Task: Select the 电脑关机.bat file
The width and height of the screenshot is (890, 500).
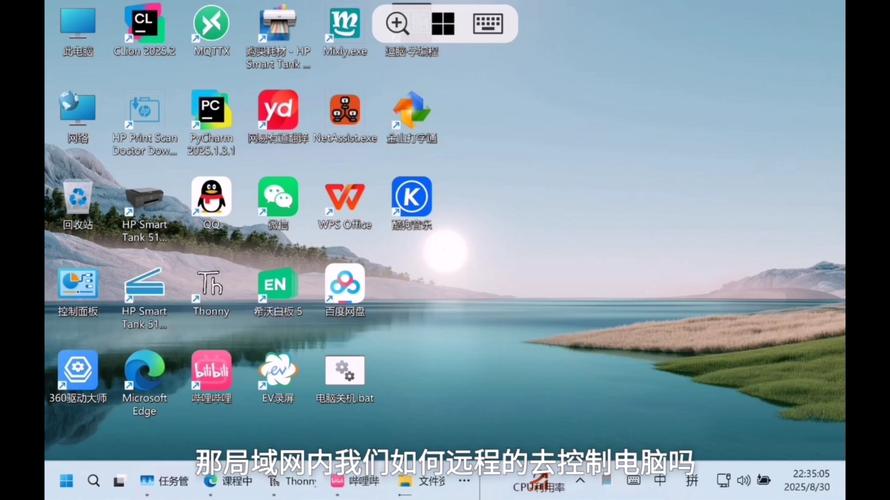Action: click(x=345, y=371)
